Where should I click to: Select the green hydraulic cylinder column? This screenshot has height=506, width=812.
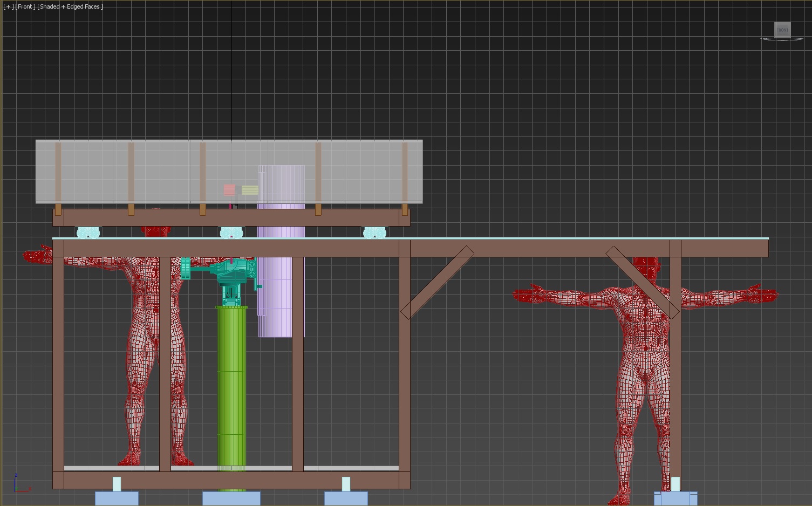pos(231,388)
